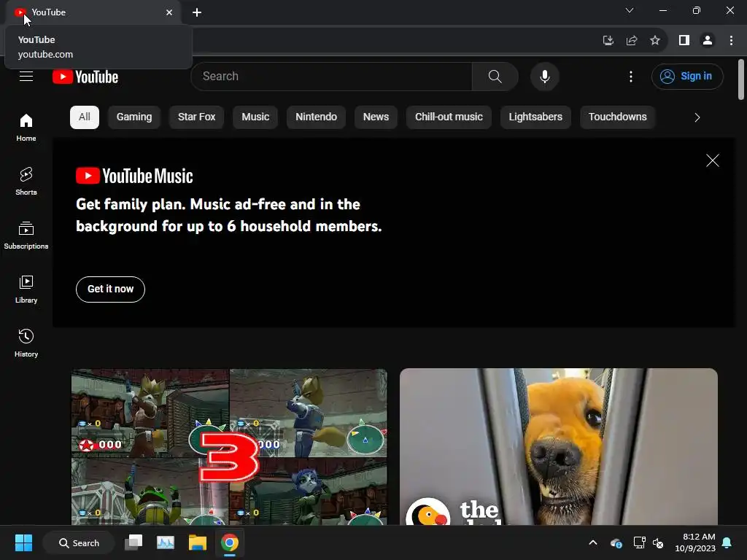Install YouTube app icon in address bar
This screenshot has height=560, width=747.
608,41
